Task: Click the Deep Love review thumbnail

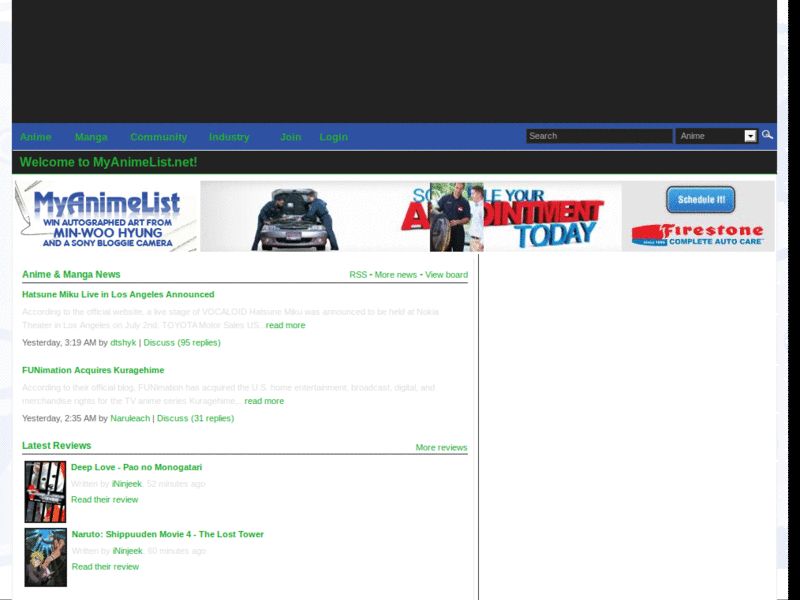Action: pos(45,490)
